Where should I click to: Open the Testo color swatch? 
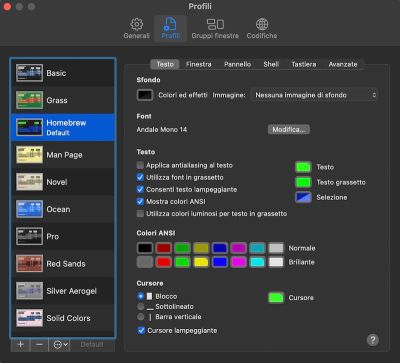coord(303,167)
